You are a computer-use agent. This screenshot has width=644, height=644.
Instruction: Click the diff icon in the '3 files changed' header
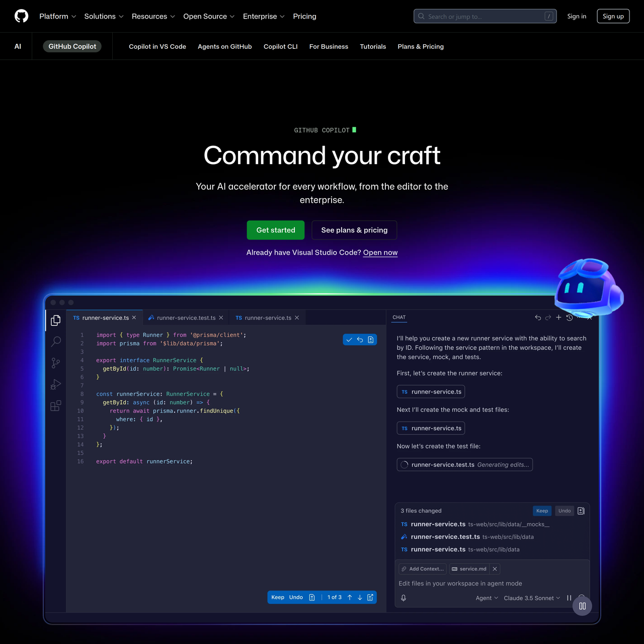click(x=581, y=511)
